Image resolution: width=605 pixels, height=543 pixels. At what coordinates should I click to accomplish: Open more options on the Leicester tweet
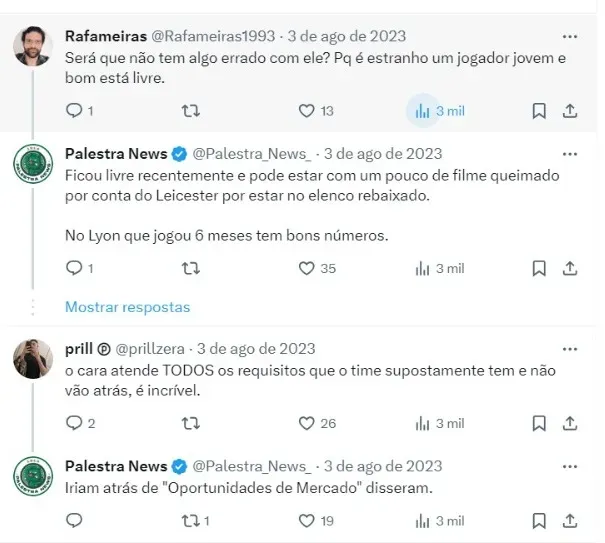click(x=570, y=154)
